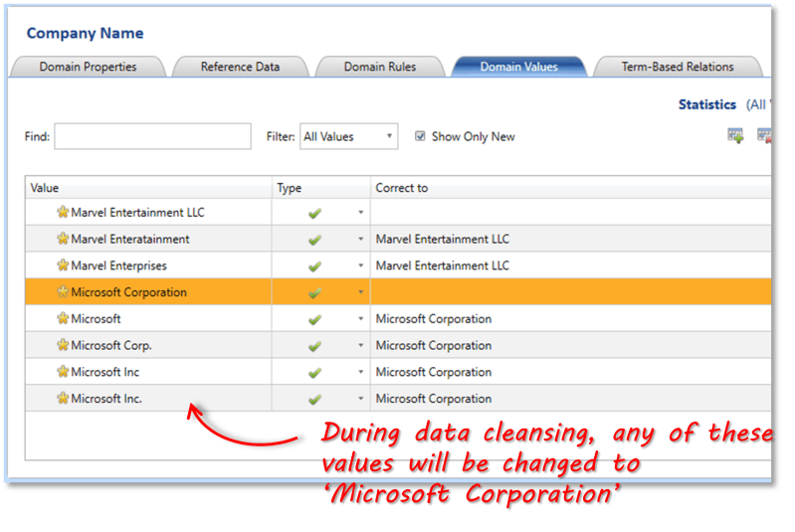Click green checkmark for Marvel Entertainment LLC
The height and width of the screenshot is (532, 795).
coord(314,214)
